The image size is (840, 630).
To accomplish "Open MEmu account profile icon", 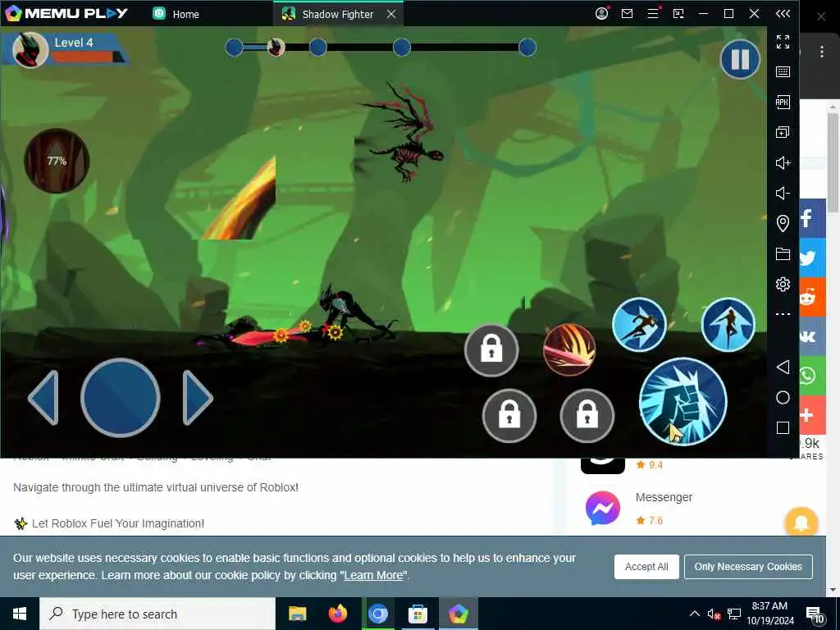I will coord(601,13).
